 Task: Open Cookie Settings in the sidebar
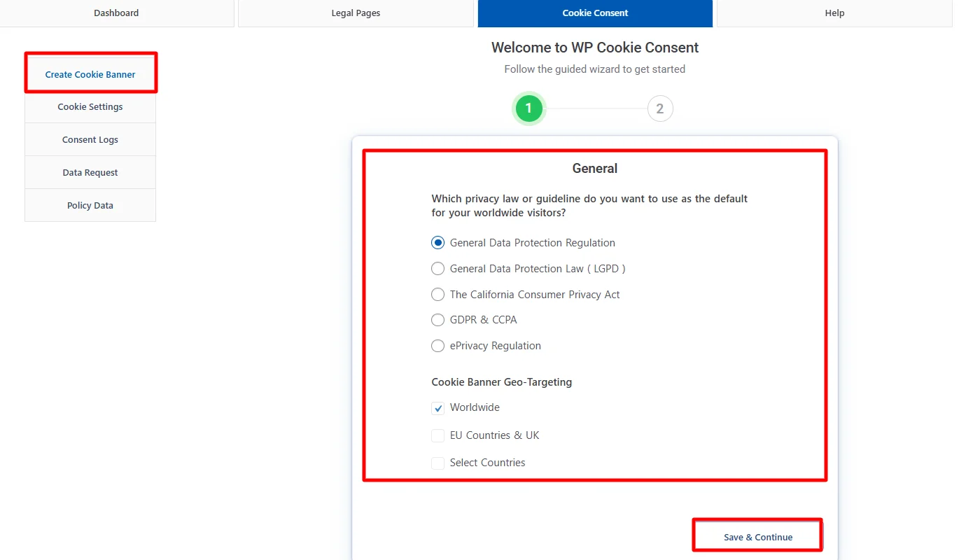tap(90, 107)
